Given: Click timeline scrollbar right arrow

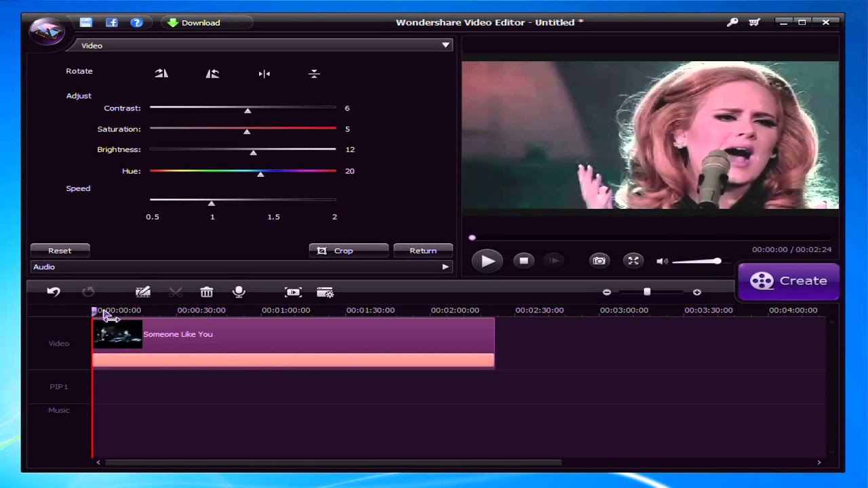Looking at the screenshot, I should tap(819, 462).
